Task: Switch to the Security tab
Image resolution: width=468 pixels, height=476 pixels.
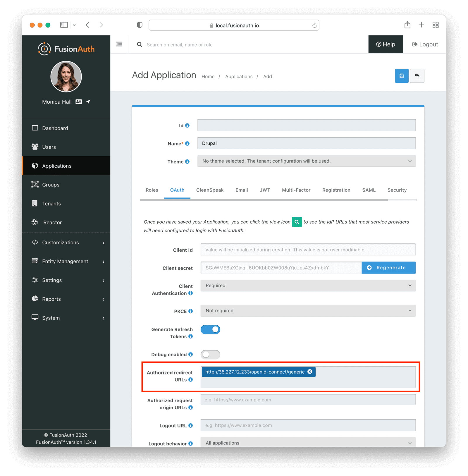Action: [x=397, y=190]
